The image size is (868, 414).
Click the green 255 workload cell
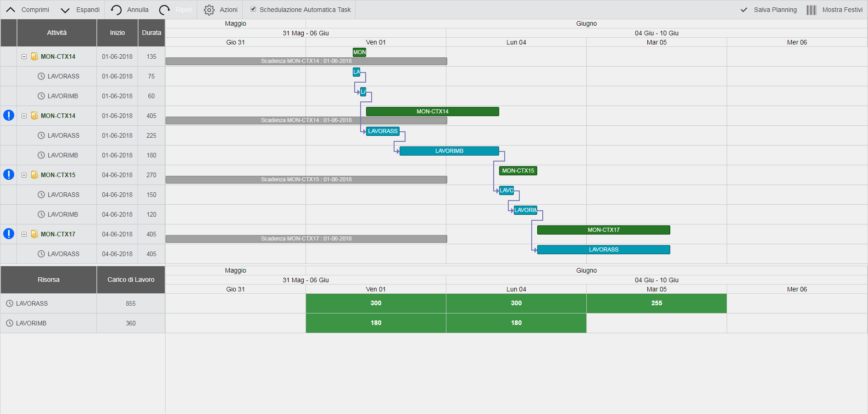click(657, 303)
